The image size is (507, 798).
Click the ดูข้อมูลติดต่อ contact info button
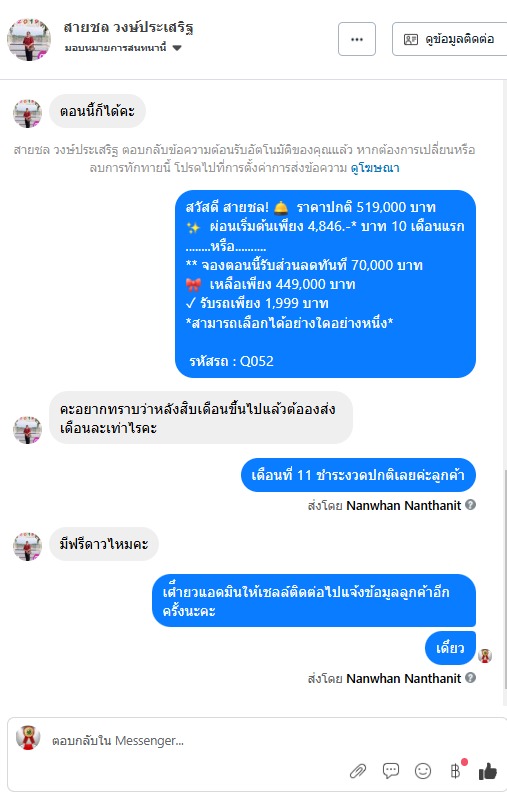[449, 39]
